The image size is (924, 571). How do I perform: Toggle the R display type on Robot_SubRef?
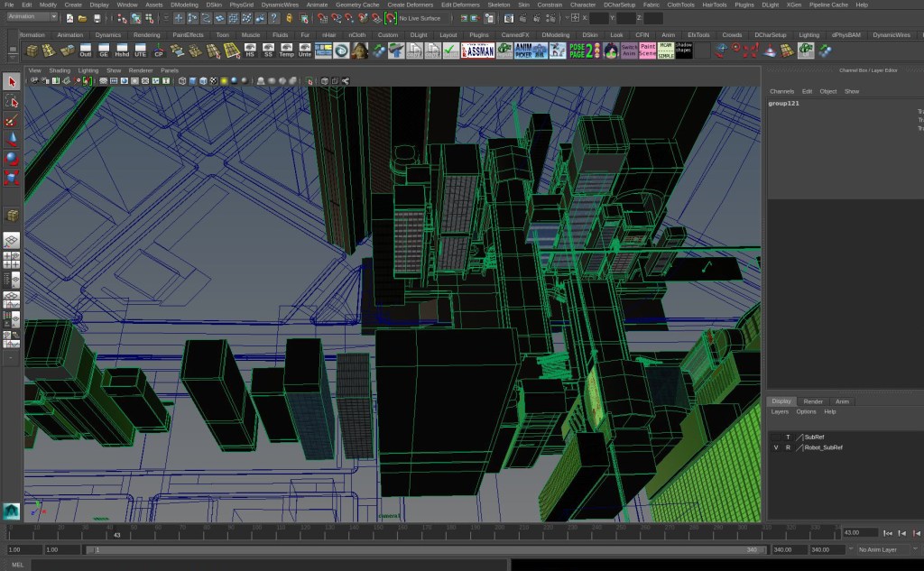[x=788, y=447]
